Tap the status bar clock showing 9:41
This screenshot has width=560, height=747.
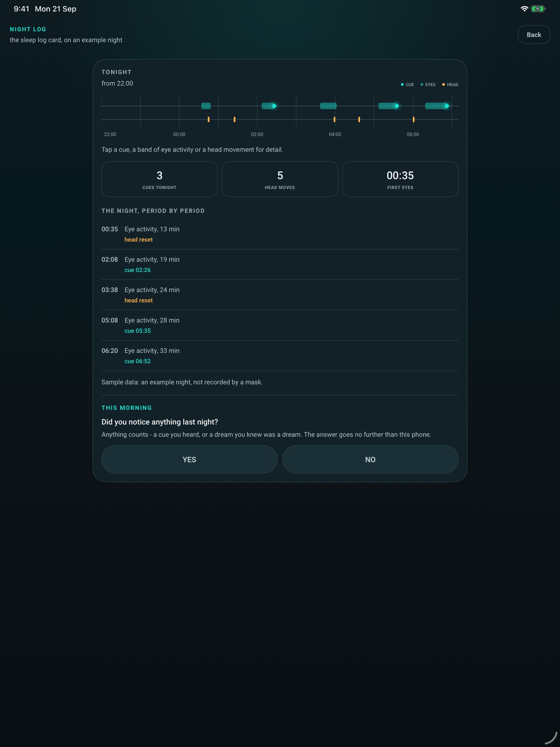coord(21,9)
